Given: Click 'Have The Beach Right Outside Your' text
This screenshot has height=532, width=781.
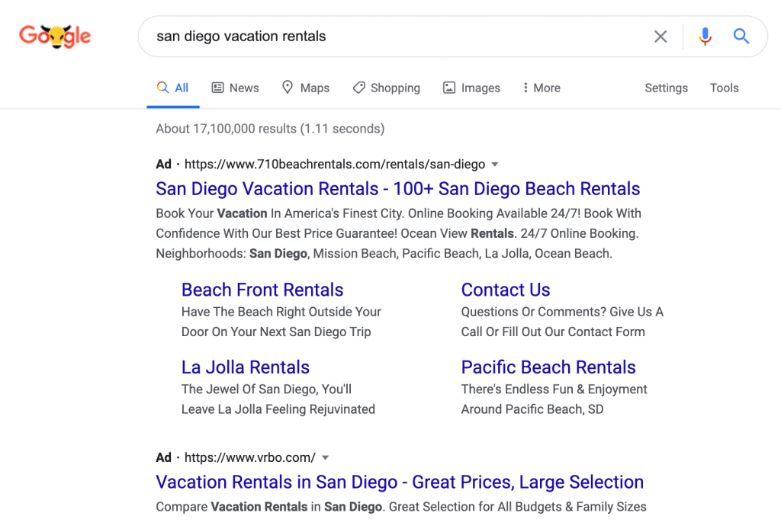Looking at the screenshot, I should point(281,312).
